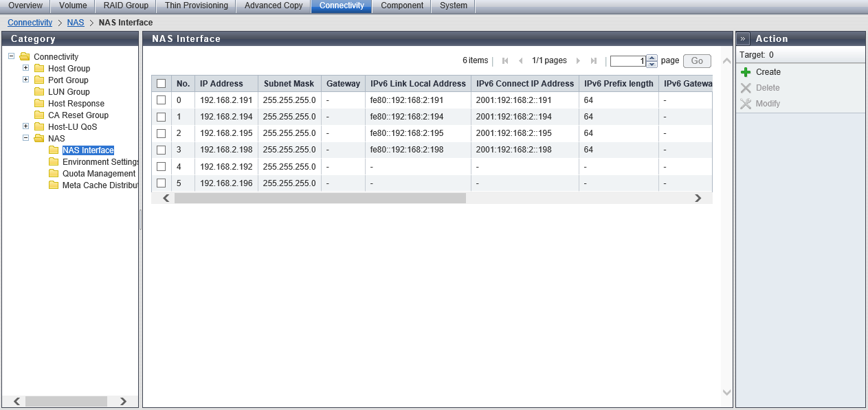The height and width of the screenshot is (410, 868).
Task: Click the Quota Management folder icon
Action: point(54,174)
